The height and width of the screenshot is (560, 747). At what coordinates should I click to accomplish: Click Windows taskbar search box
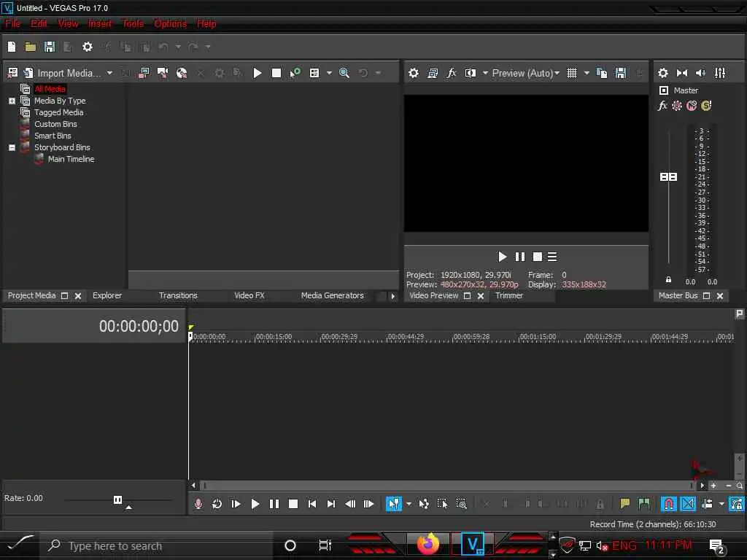pyautogui.click(x=157, y=545)
